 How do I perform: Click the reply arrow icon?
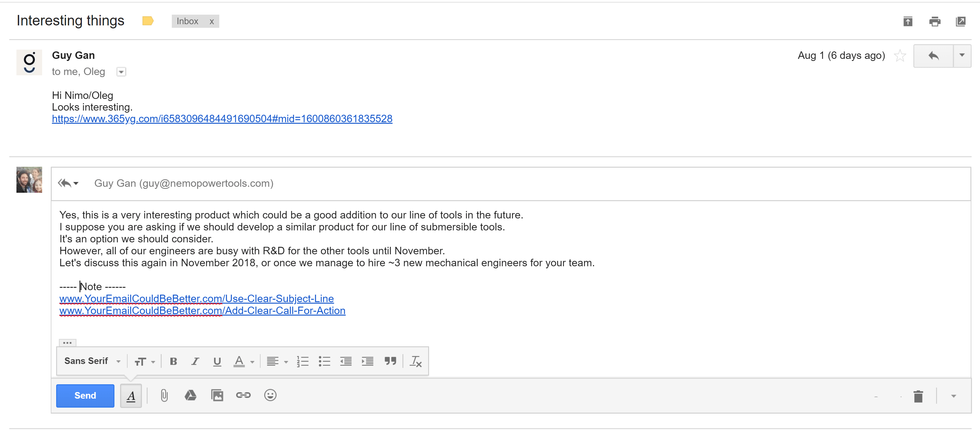coord(933,56)
